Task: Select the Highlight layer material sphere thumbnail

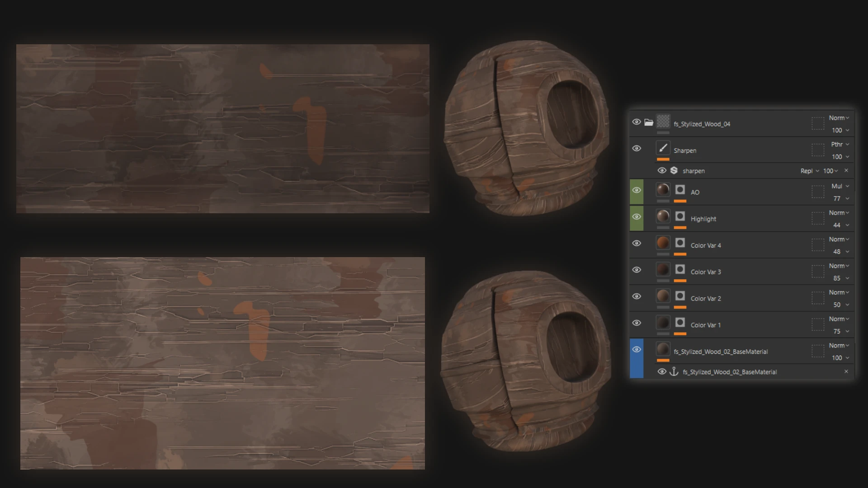Action: (663, 216)
